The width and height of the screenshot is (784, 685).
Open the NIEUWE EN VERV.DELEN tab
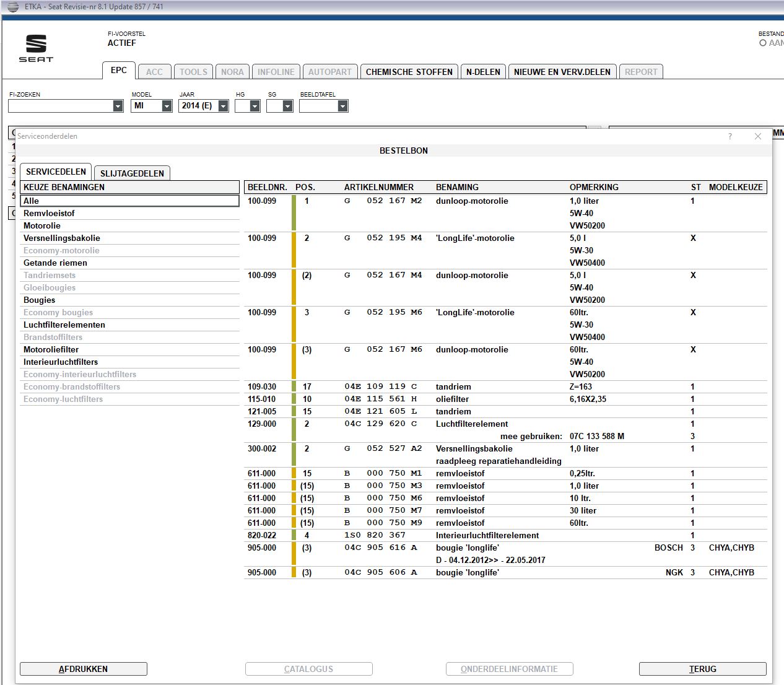[x=562, y=72]
